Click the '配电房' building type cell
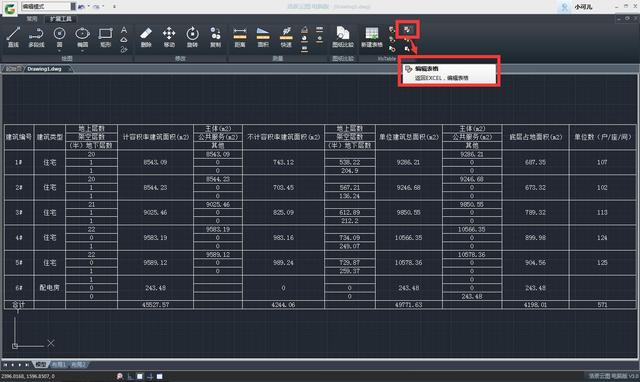 (50, 288)
